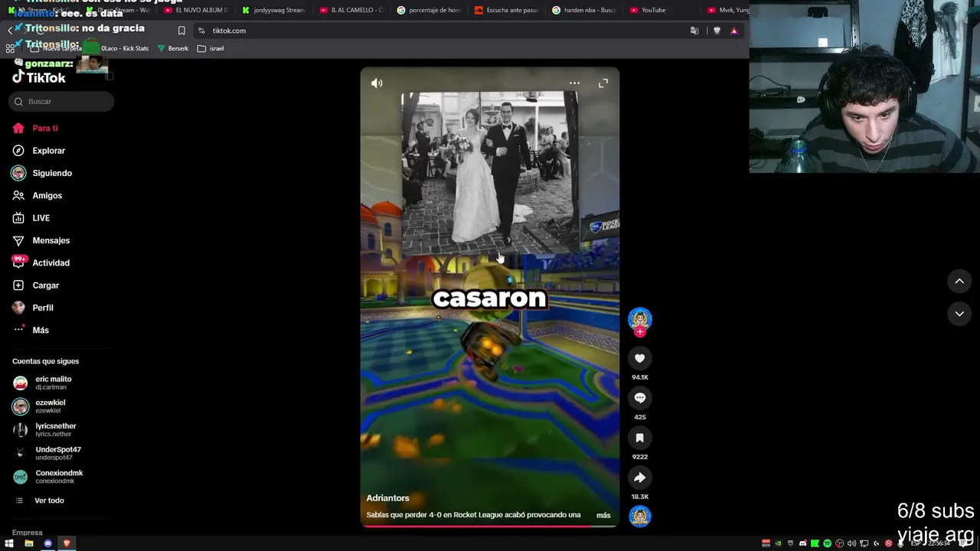Expand followed accounts with Ver todo
Screen dimensions: 980x551
coord(40,500)
